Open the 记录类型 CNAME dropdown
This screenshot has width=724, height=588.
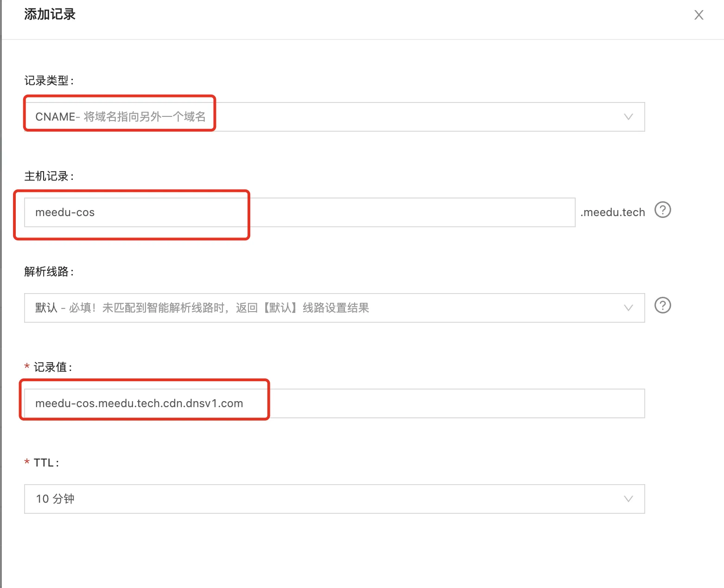point(334,117)
